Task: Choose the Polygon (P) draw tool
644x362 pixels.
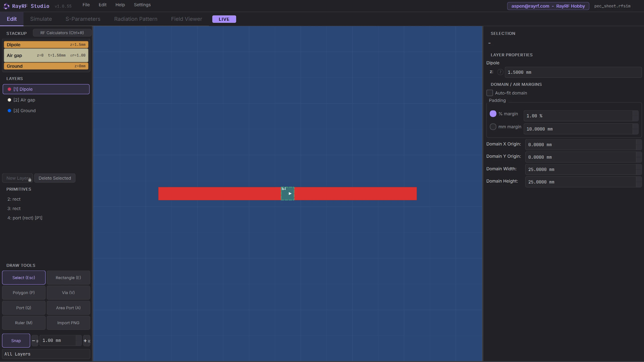Action: tap(24, 293)
